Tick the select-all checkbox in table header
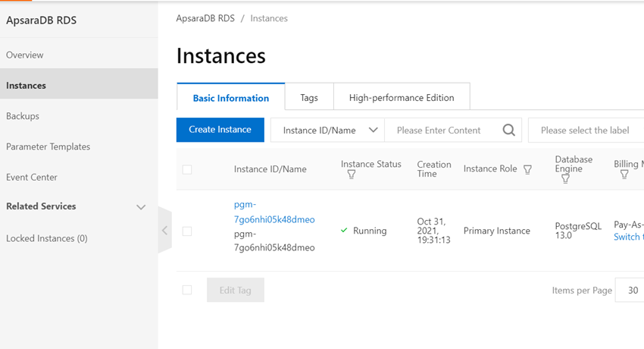644x349 pixels. [187, 169]
